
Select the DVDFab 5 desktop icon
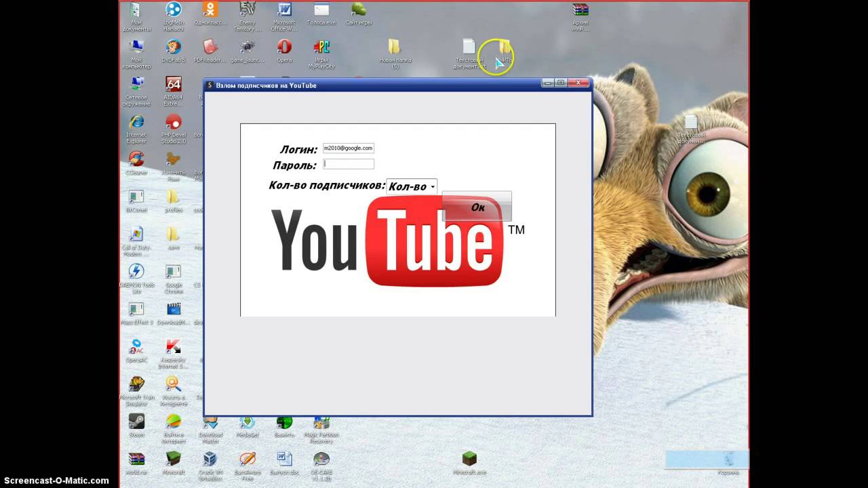coord(174,52)
